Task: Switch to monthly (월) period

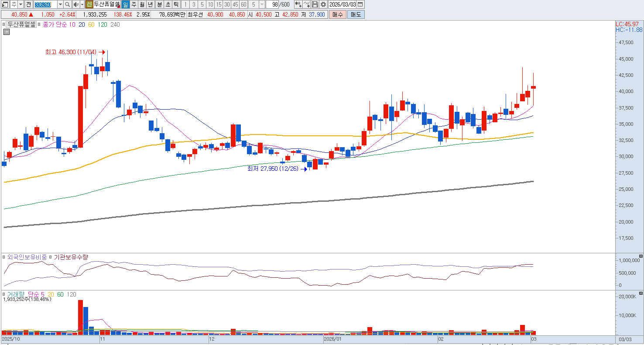Action: pyautogui.click(x=142, y=4)
